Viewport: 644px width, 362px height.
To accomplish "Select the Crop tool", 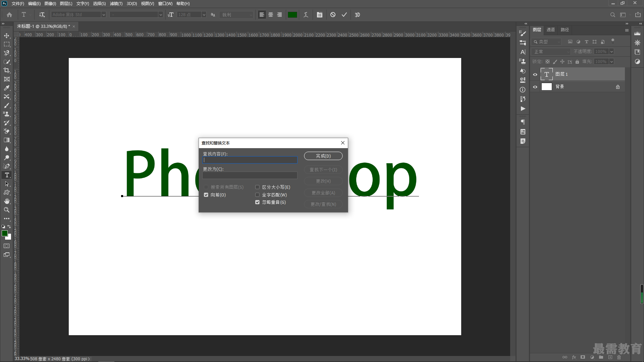I will pos(7,70).
